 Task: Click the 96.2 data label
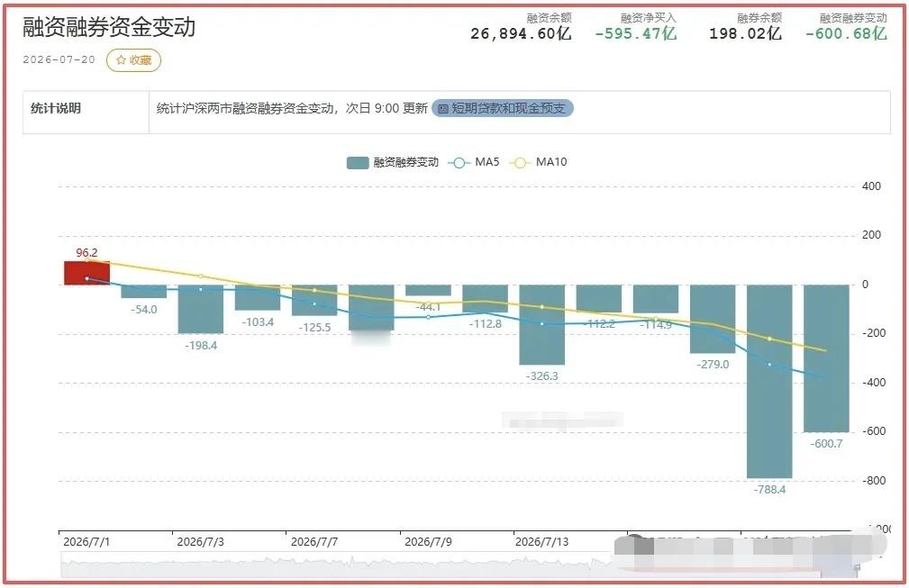[x=87, y=253]
